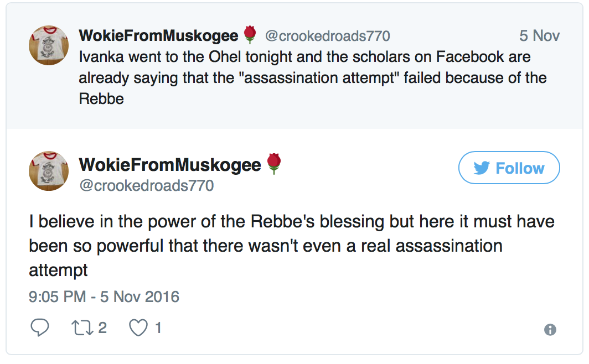
Task: Open the WokieFromMuskogee name in the parent tweet
Action: click(158, 36)
